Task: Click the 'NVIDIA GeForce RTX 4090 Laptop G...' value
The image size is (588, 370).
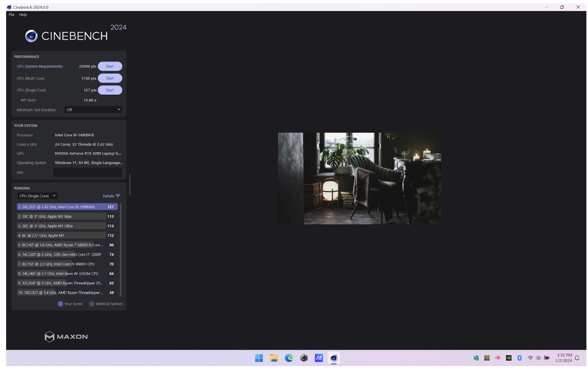Action: click(x=88, y=153)
